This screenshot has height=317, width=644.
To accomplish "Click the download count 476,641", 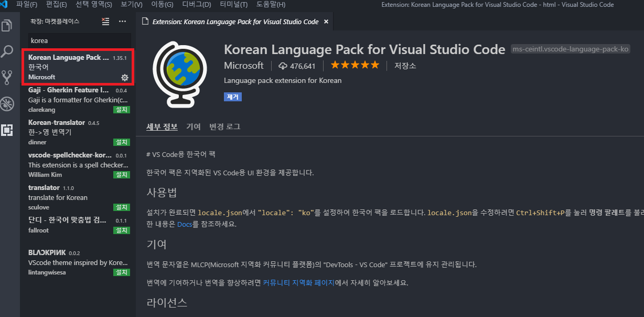I will tap(296, 66).
